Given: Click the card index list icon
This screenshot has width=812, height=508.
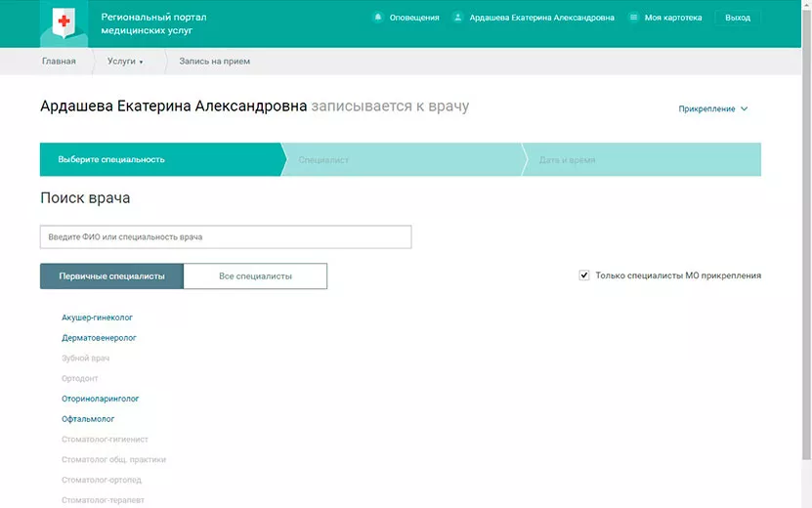Looking at the screenshot, I should click(633, 17).
